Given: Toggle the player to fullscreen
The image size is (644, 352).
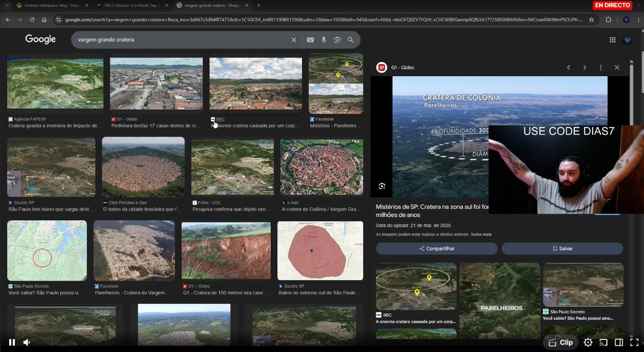Looking at the screenshot, I should point(634,342).
